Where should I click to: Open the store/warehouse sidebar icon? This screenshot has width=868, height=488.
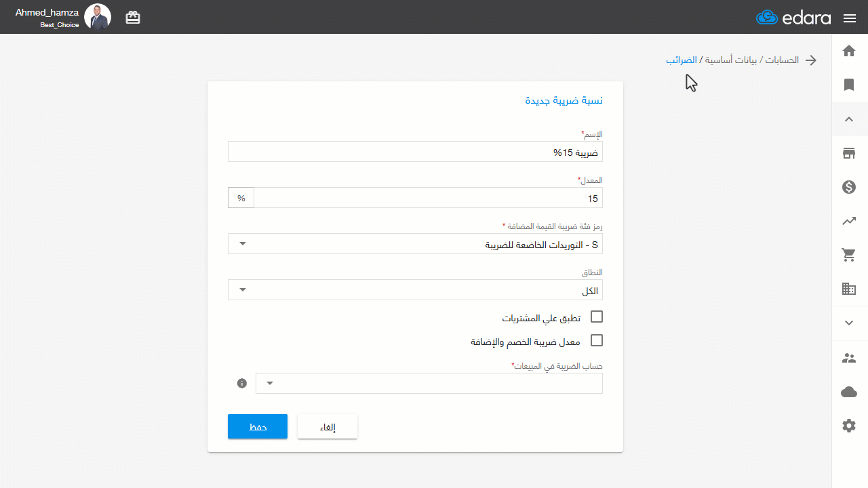pos(849,153)
